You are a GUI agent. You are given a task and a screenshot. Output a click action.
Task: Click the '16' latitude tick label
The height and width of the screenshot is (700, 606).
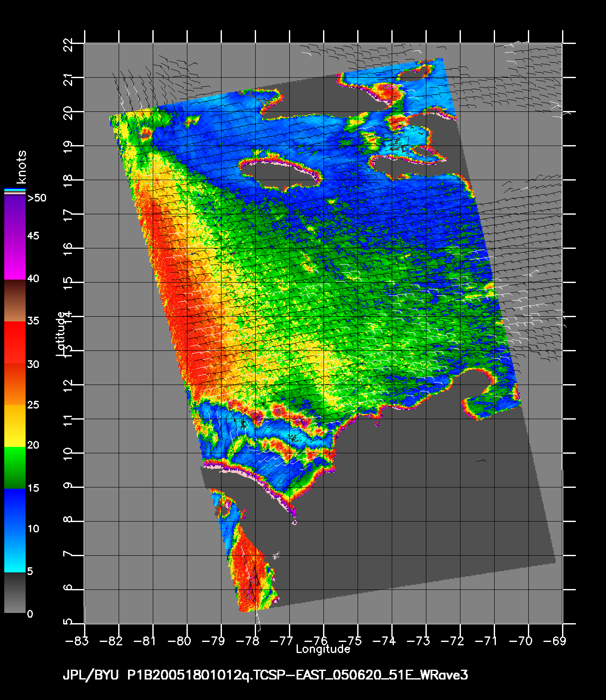coord(68,249)
